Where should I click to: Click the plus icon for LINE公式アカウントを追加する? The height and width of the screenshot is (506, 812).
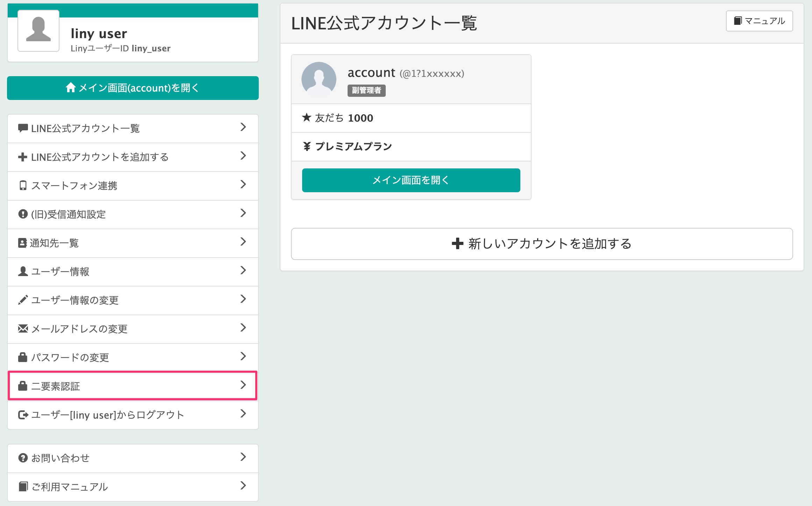pyautogui.click(x=23, y=157)
